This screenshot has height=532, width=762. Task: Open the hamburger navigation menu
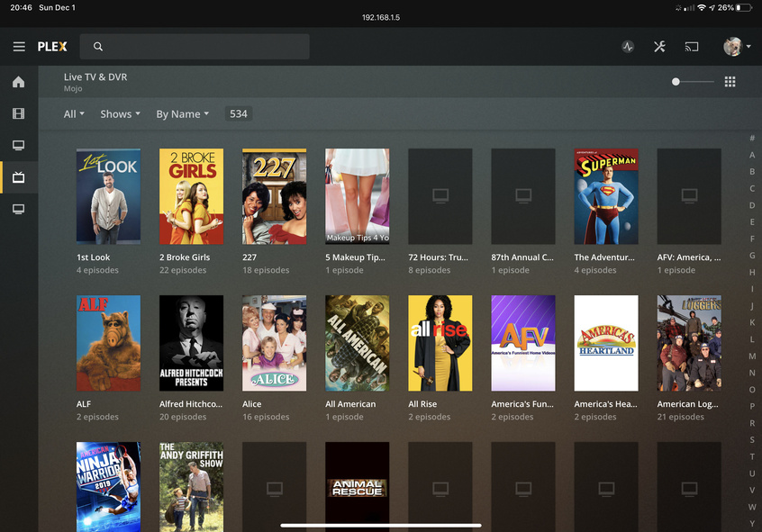tap(19, 47)
